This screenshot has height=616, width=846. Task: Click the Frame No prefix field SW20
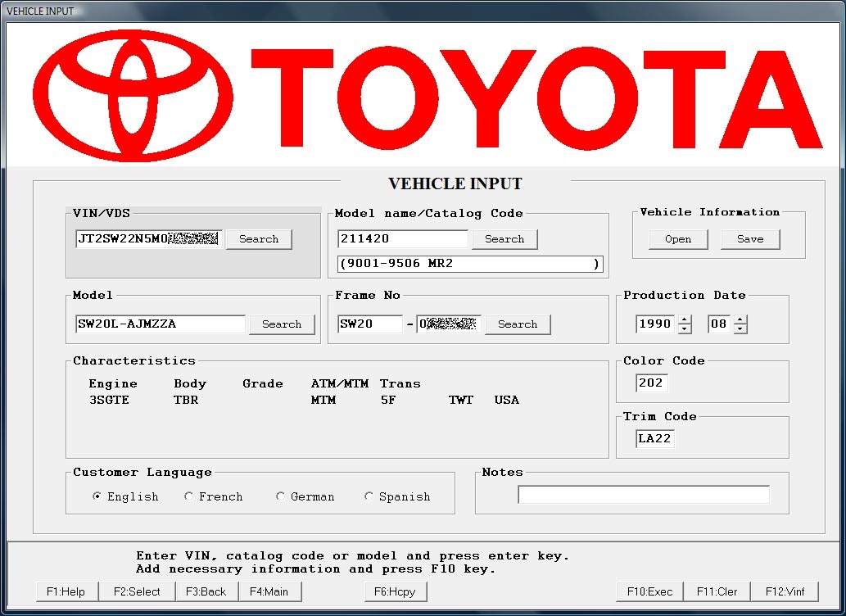[x=370, y=324]
